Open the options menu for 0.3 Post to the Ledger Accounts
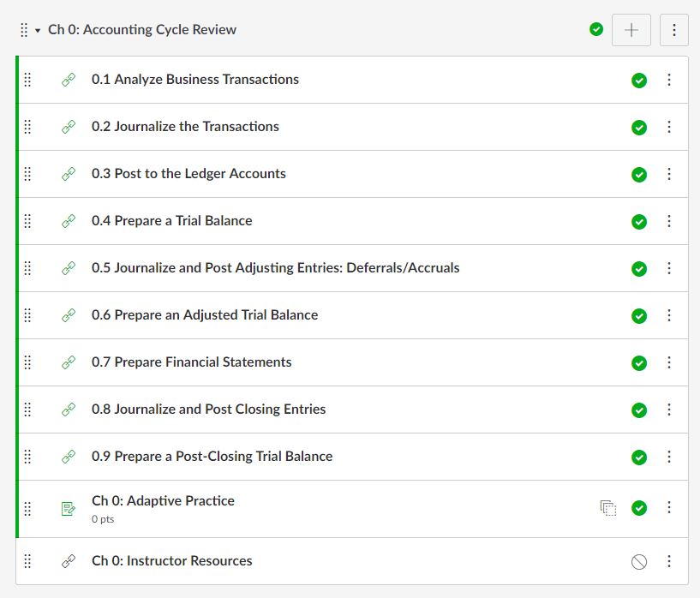This screenshot has height=598, width=700. click(669, 174)
